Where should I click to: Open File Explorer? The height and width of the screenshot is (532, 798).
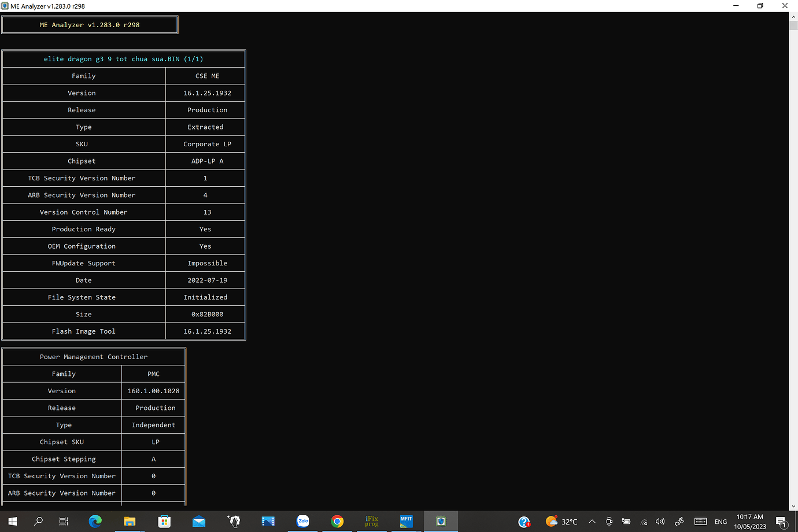pos(130,521)
